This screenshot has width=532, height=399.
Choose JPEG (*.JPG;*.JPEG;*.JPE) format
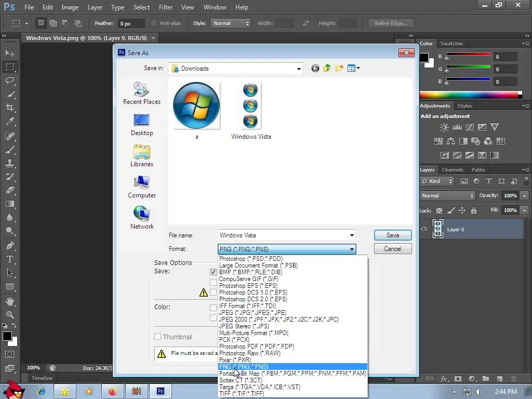coord(292,312)
